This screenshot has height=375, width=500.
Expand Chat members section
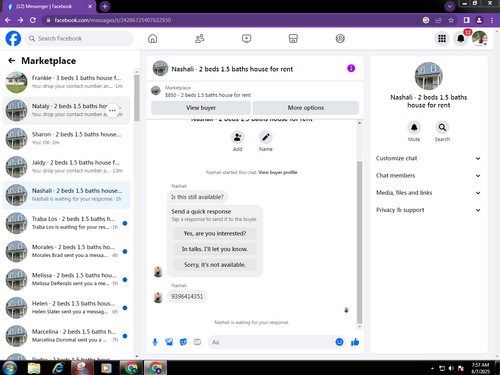(x=428, y=176)
